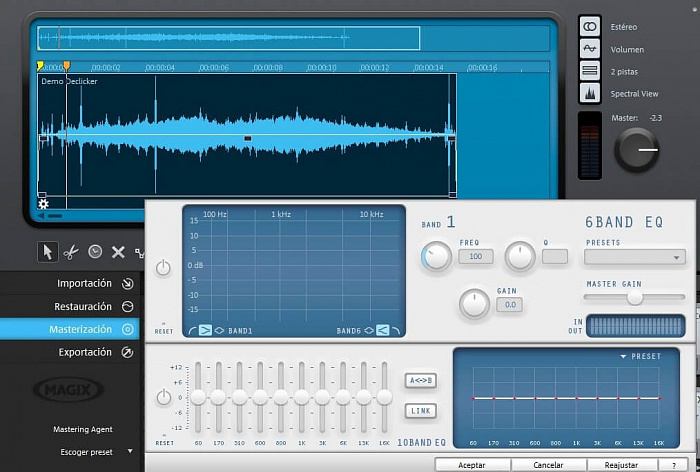The height and width of the screenshot is (472, 700).
Task: Click the Demo Declicker track label
Action: point(69,81)
